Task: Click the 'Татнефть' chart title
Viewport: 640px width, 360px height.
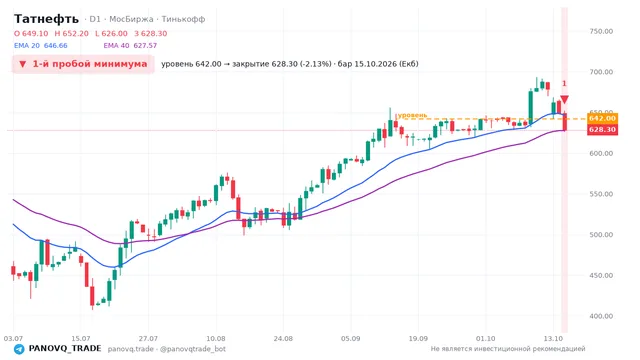Action: (x=46, y=19)
